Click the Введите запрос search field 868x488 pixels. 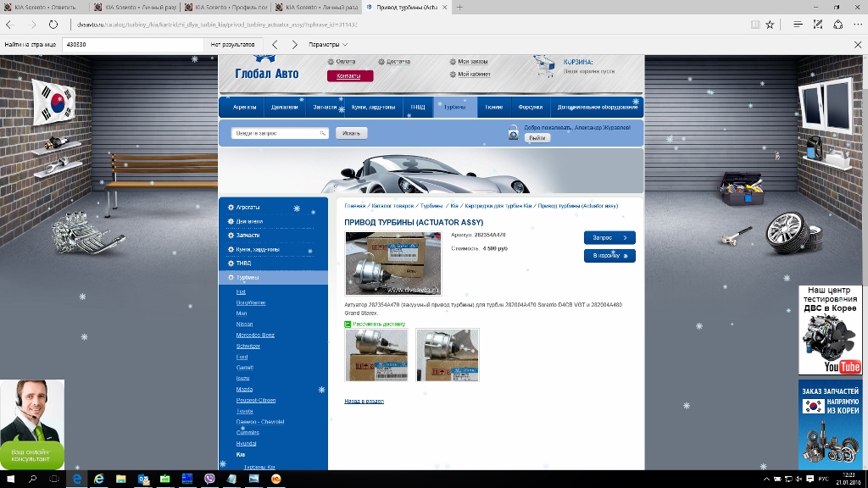pyautogui.click(x=274, y=133)
